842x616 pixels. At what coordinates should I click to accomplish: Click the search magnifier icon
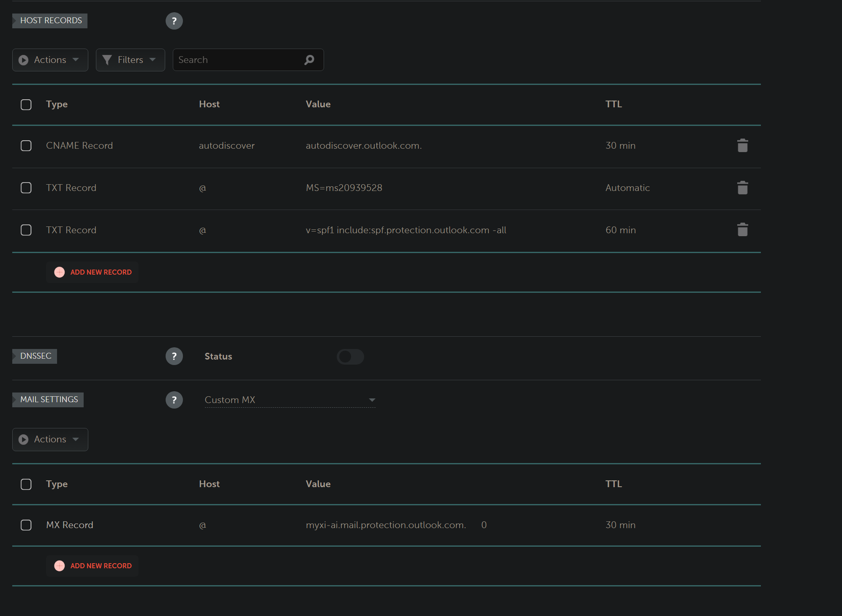pos(309,60)
